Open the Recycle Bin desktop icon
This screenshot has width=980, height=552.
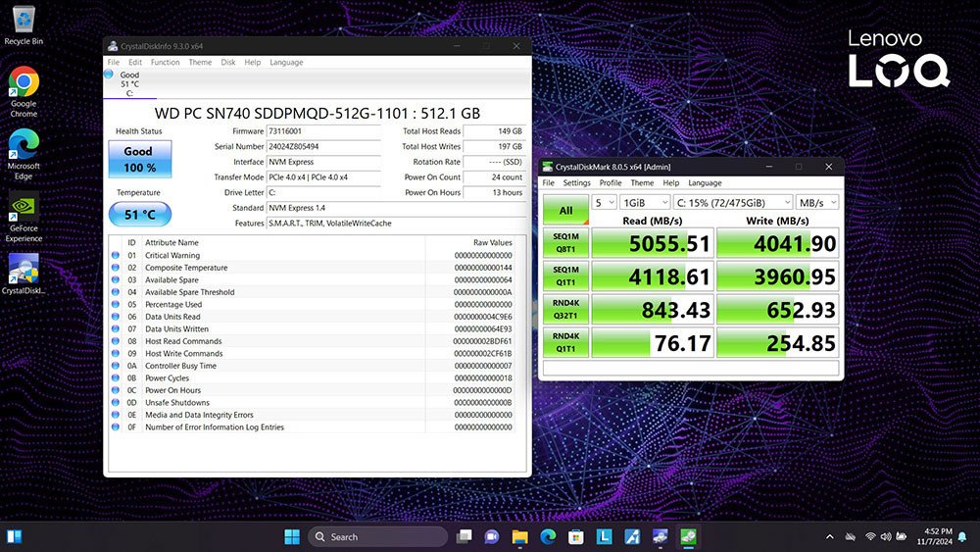pyautogui.click(x=24, y=25)
